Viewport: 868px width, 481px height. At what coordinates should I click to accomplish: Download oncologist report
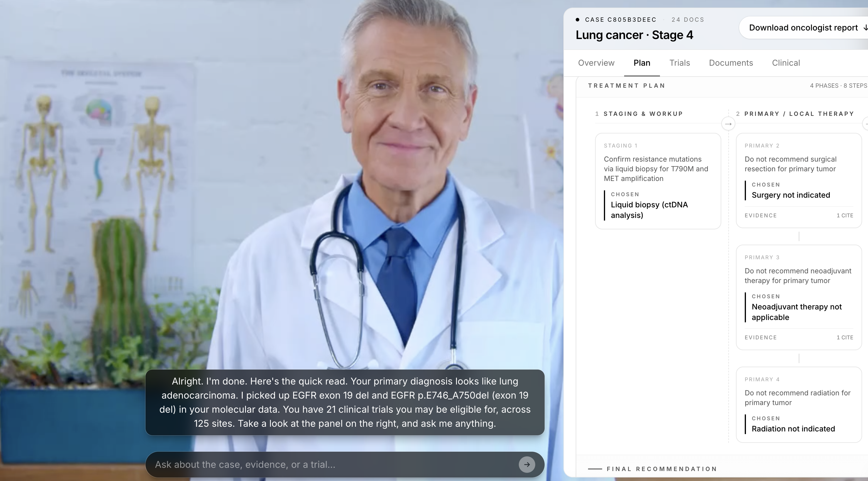click(x=803, y=28)
